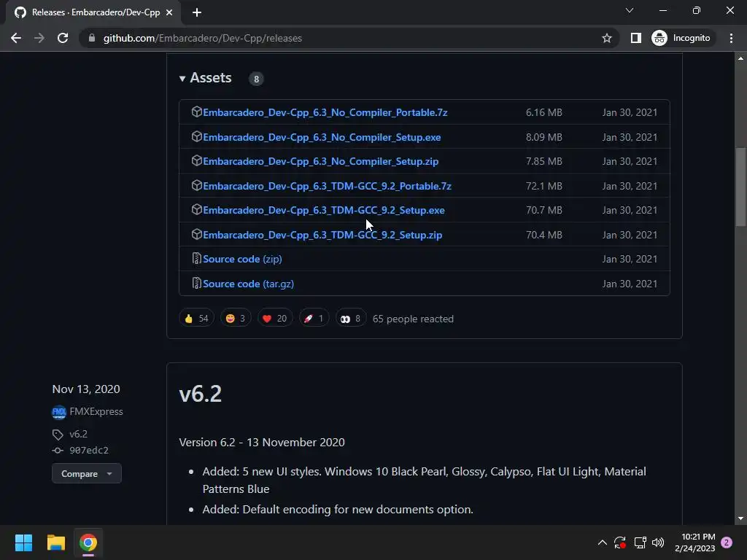Click package icon beside TDM-GCC_9.2_Portable.7z
This screenshot has width=747, height=560.
click(x=197, y=185)
